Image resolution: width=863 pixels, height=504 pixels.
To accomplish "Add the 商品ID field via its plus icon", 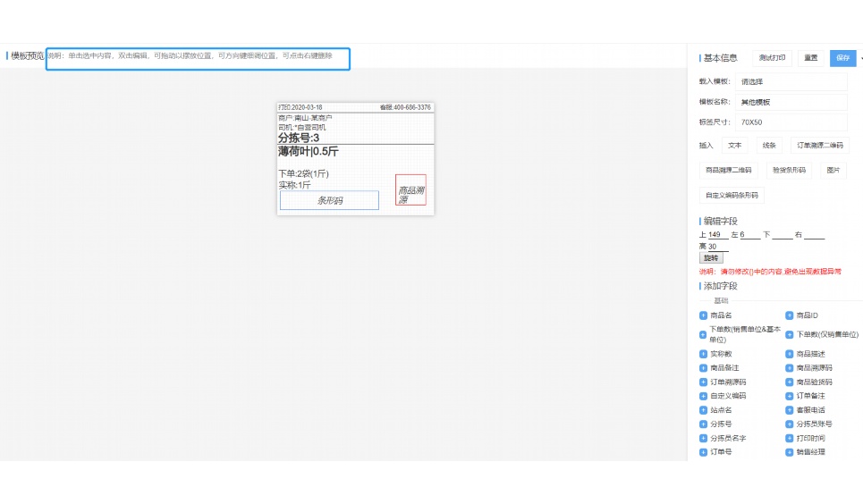I will [x=790, y=315].
